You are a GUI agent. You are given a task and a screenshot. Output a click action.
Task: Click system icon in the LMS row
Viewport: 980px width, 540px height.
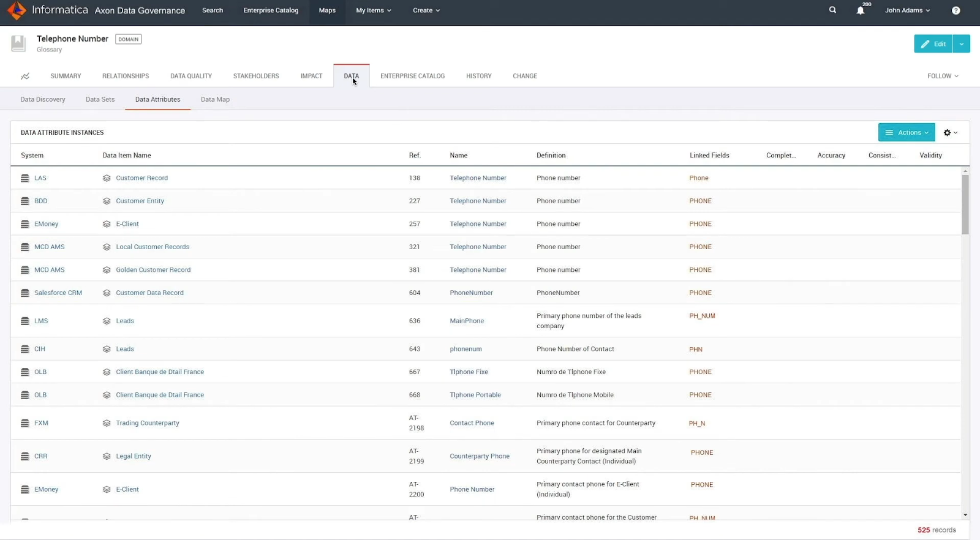click(x=25, y=321)
